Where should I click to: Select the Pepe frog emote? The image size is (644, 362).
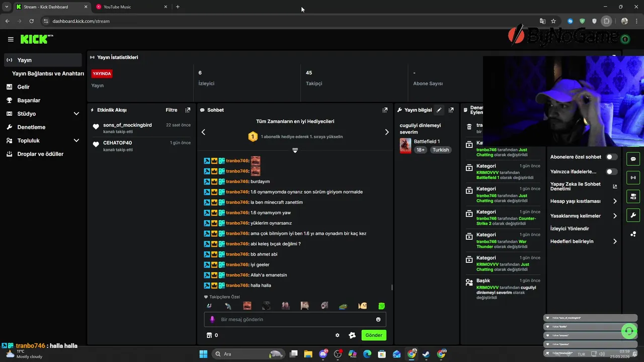(343, 306)
